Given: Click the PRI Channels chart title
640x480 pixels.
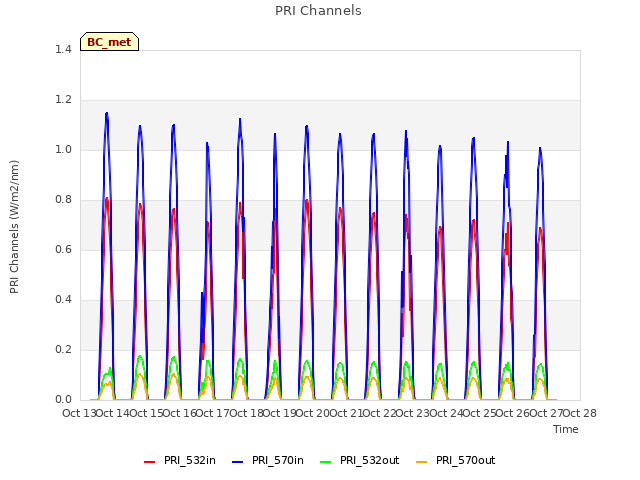Looking at the screenshot, I should 318,11.
